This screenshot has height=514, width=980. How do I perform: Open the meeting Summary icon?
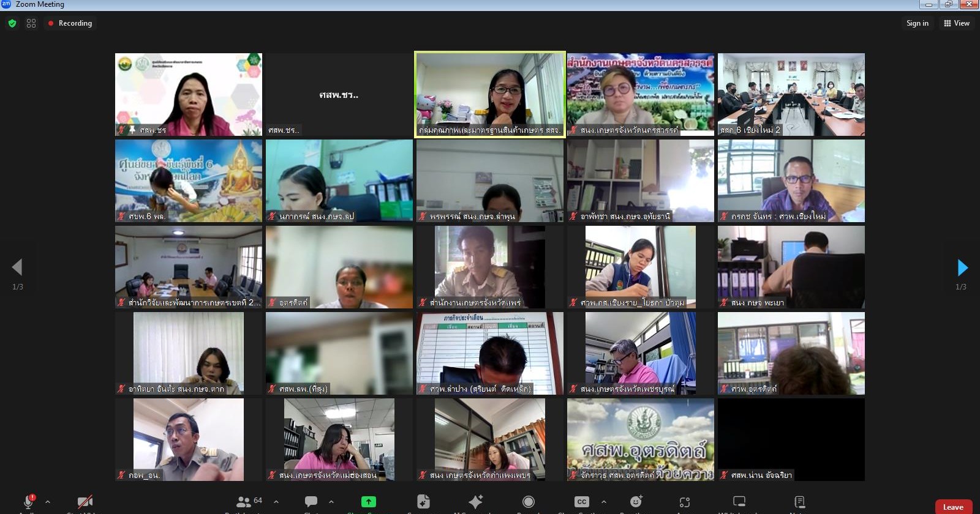pyautogui.click(x=423, y=502)
